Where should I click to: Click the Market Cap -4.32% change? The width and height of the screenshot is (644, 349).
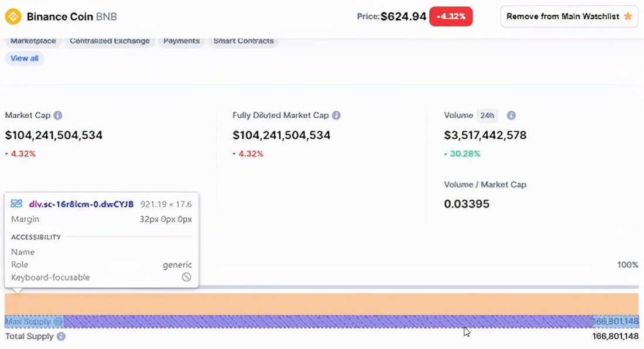tap(20, 153)
